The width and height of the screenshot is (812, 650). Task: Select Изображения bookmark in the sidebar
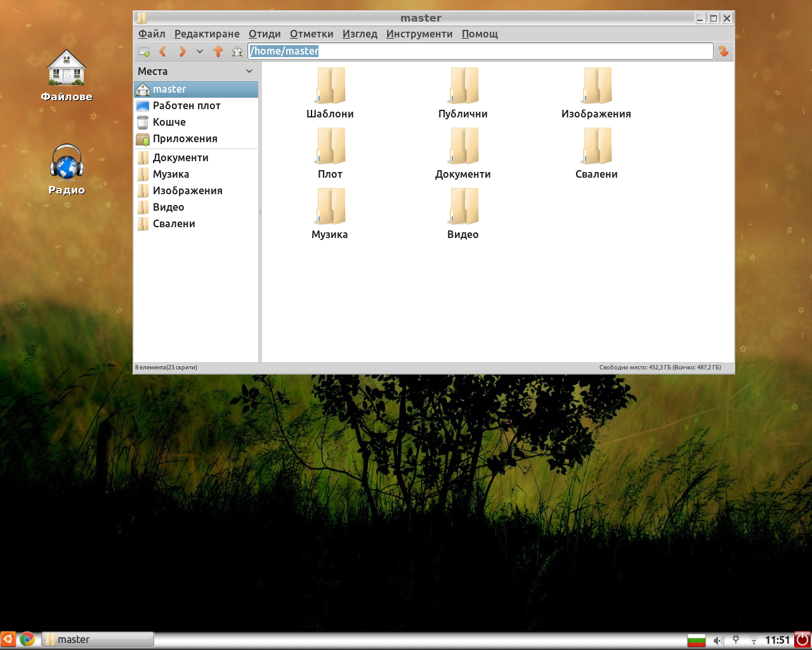pyautogui.click(x=196, y=191)
